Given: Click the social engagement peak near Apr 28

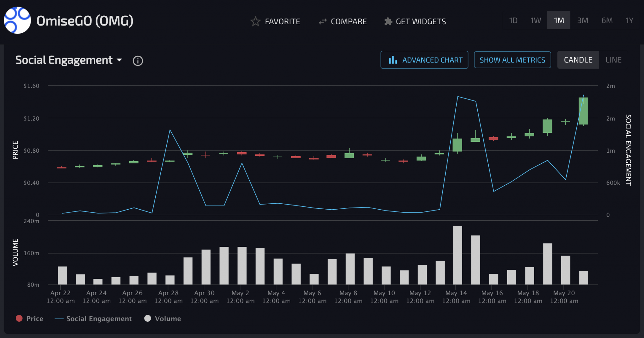Looking at the screenshot, I should pos(170,130).
